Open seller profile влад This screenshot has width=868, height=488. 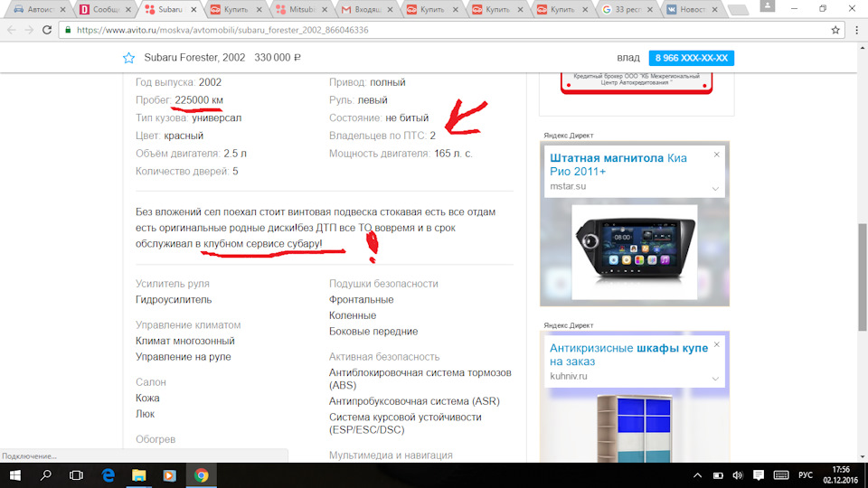coord(628,58)
